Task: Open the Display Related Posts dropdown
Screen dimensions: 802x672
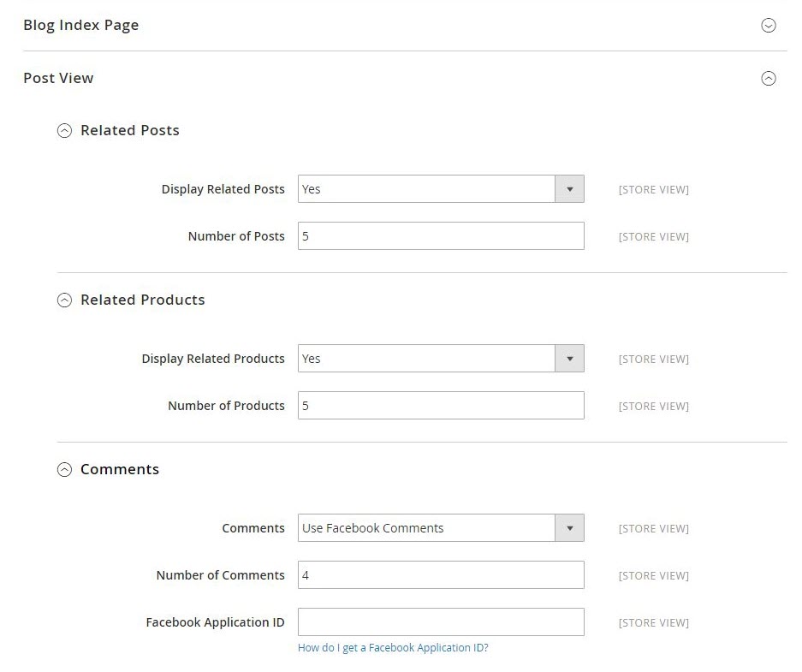Action: [441, 189]
